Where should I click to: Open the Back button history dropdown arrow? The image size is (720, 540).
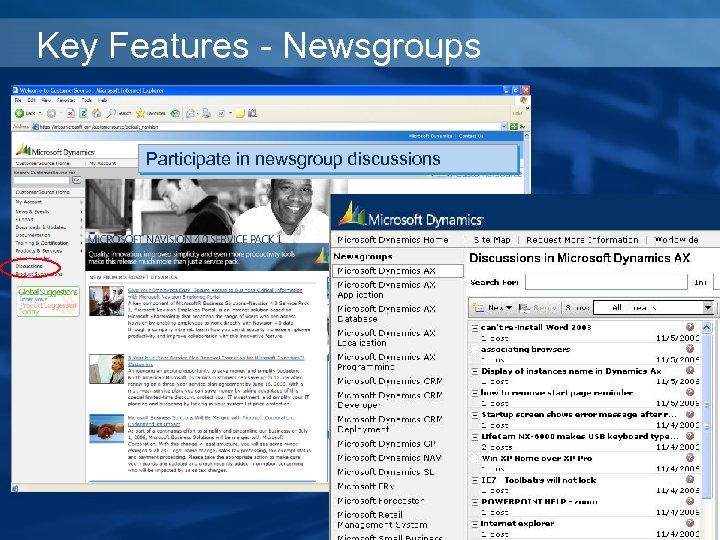pyautogui.click(x=39, y=113)
